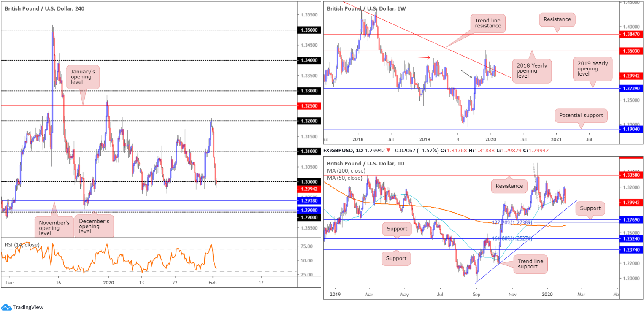Select red 1.29942 tag on weekly chart
The image size is (644, 311).
point(631,76)
